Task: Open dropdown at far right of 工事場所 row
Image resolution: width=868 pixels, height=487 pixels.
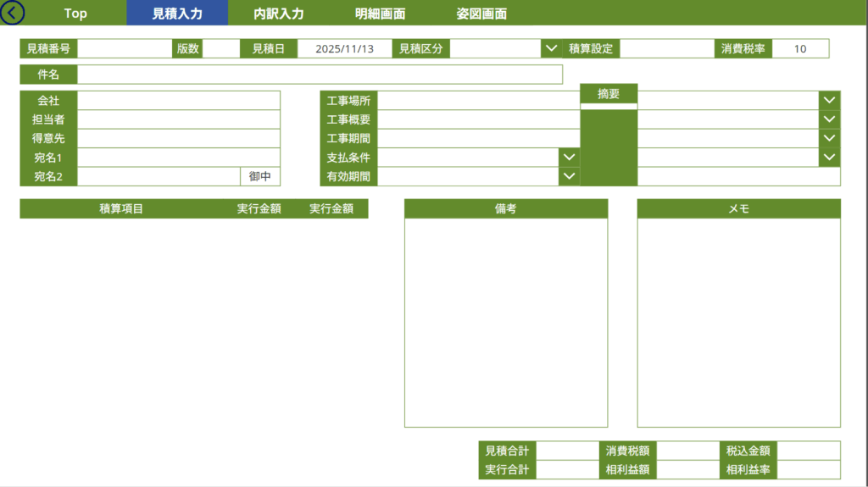Action: (x=830, y=100)
